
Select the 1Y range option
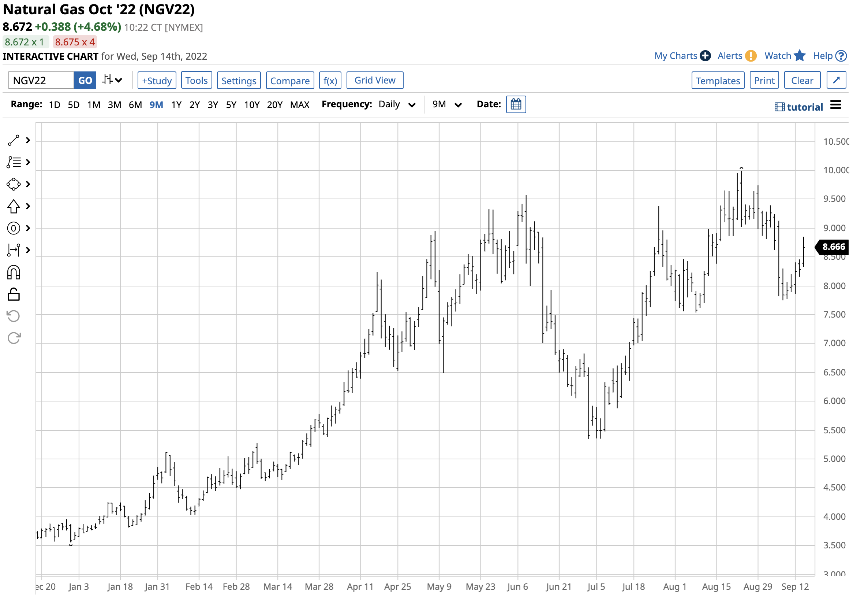(x=176, y=105)
